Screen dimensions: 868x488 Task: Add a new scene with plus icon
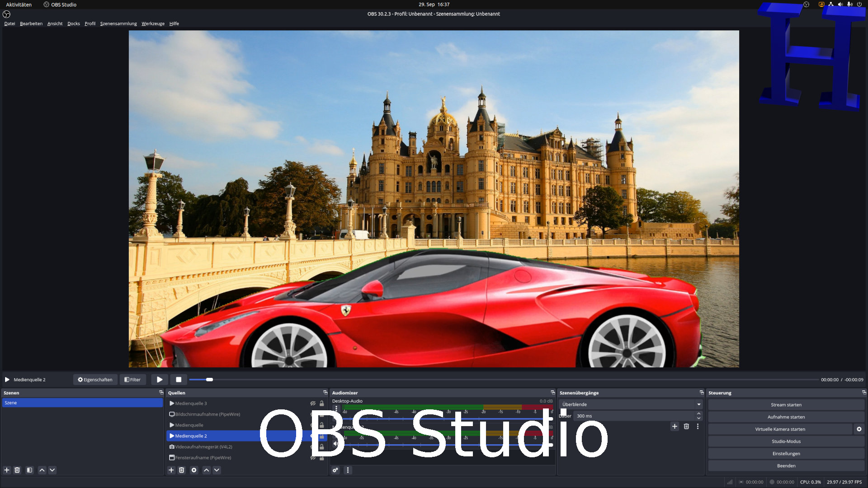point(7,470)
